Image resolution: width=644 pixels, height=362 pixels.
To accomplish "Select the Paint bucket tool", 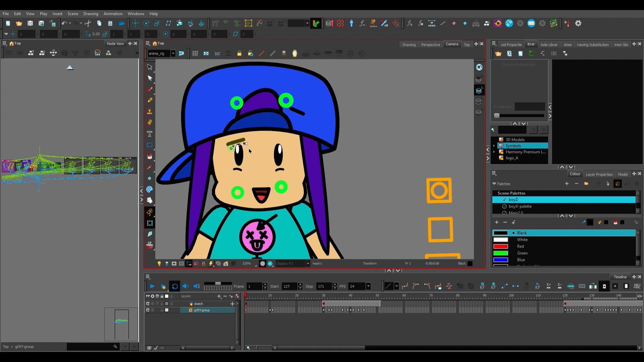I will click(150, 156).
